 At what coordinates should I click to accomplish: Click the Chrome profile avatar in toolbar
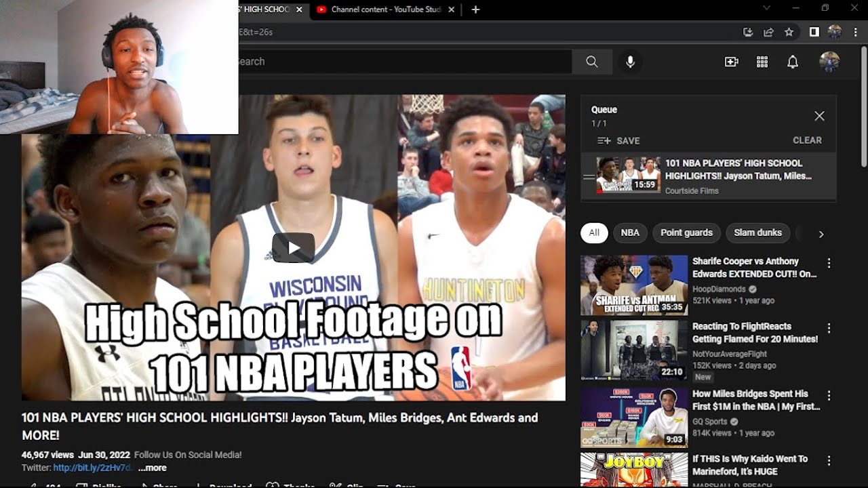[x=835, y=32]
